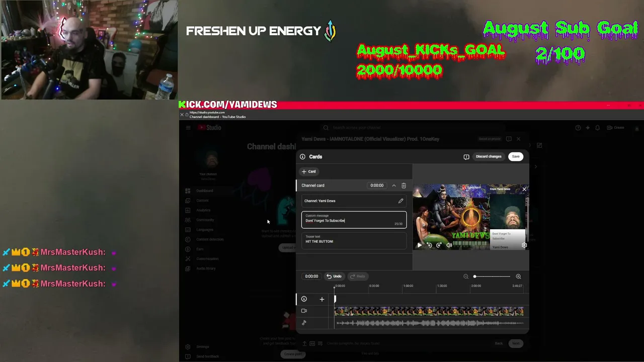
Task: Rewind the preview 10 seconds
Action: pos(429,245)
